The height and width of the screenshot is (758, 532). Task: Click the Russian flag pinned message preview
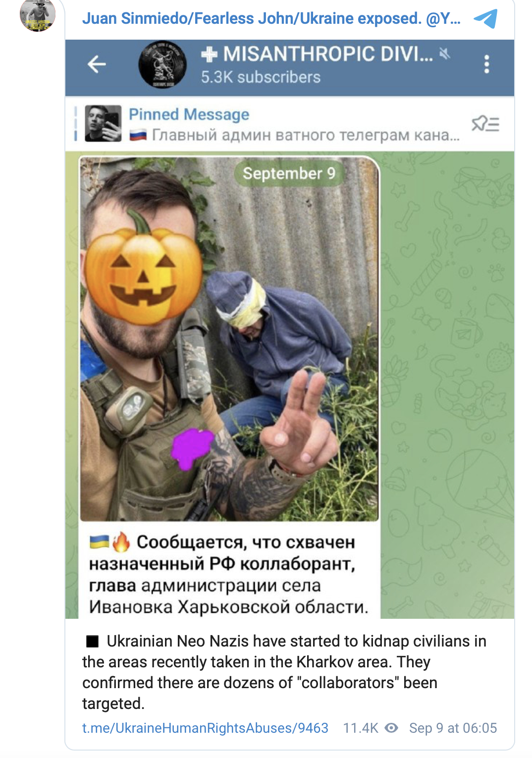[294, 135]
